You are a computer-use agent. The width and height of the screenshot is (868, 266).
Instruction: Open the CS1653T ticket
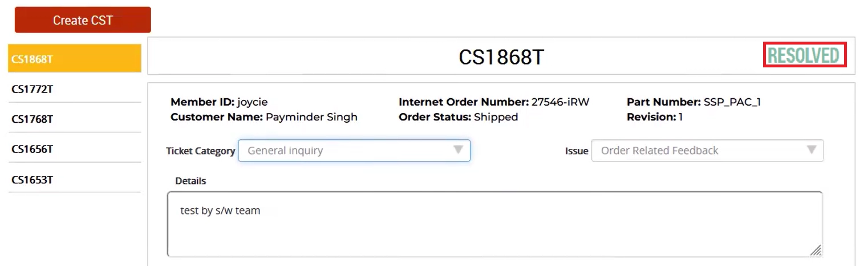coord(74,180)
